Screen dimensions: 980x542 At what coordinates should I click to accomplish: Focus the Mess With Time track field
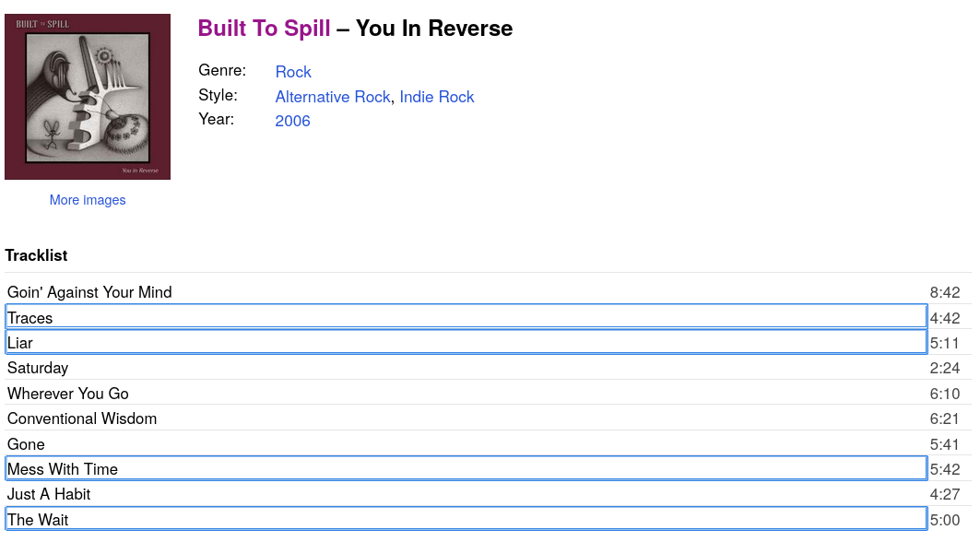[466, 469]
